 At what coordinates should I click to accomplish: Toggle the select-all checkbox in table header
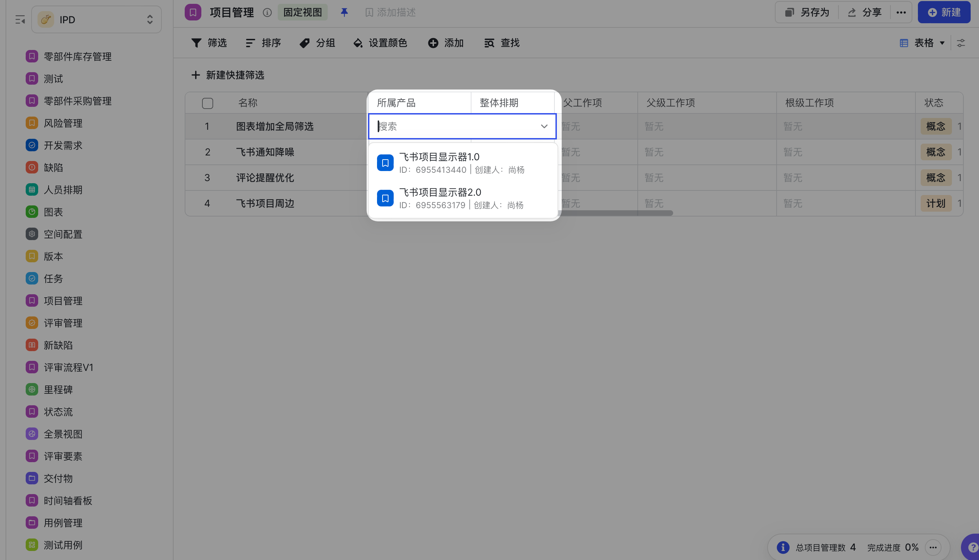coord(207,103)
